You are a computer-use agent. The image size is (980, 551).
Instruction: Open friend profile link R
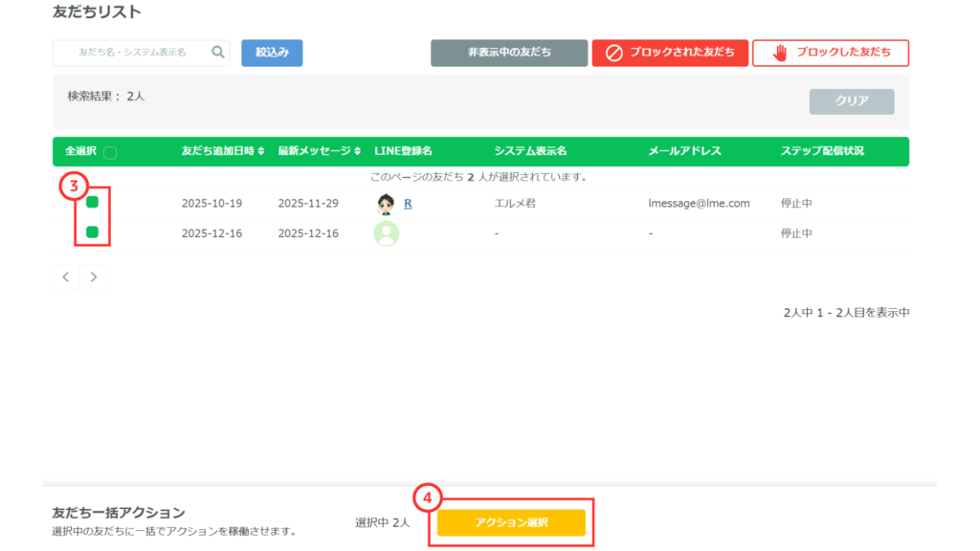click(408, 204)
